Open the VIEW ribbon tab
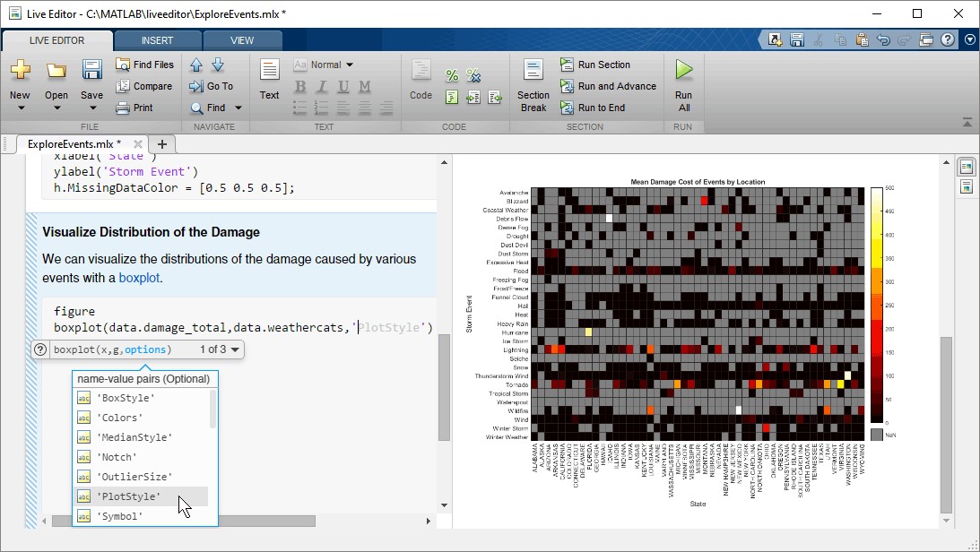Screen dimensions: 980x552 click(242, 39)
